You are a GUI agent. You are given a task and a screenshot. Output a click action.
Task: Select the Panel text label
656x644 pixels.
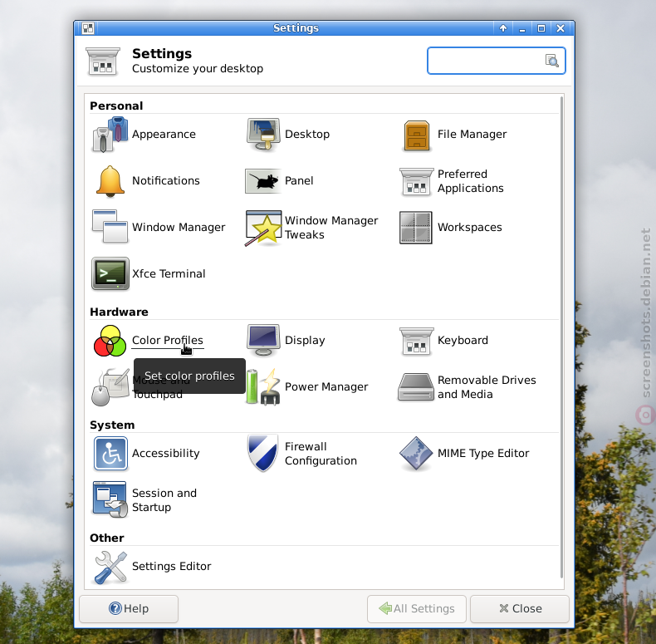coord(299,180)
